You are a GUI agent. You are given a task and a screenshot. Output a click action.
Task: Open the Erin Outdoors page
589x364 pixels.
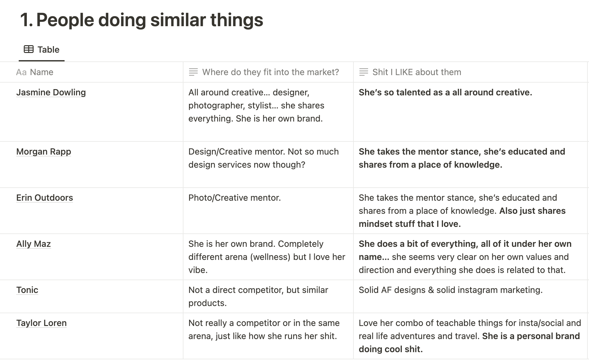pyautogui.click(x=45, y=198)
